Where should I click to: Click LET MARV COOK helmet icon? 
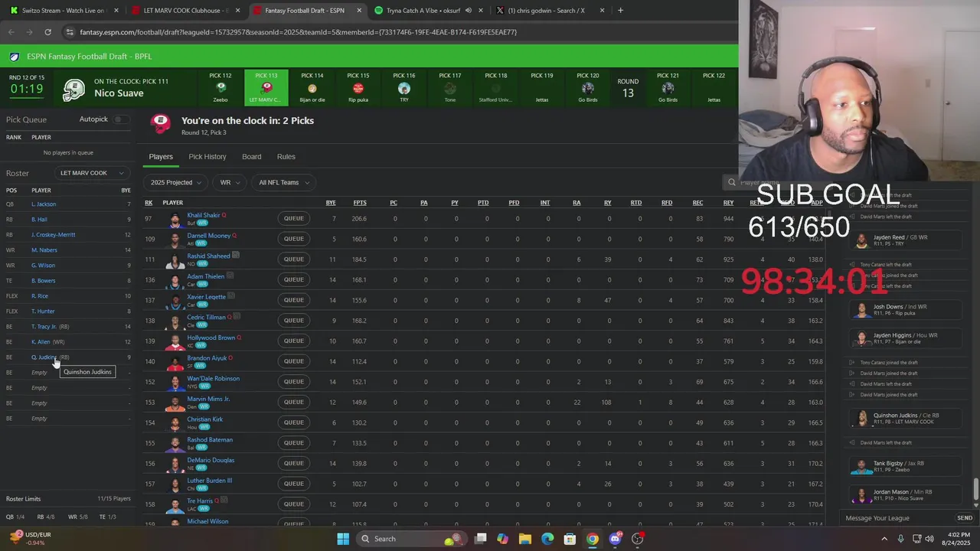pos(161,122)
